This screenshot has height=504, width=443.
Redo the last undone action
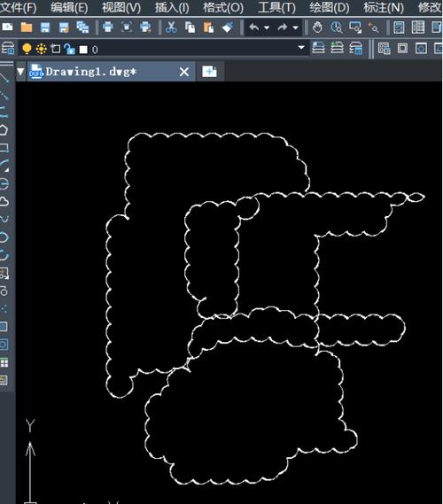tap(283, 27)
